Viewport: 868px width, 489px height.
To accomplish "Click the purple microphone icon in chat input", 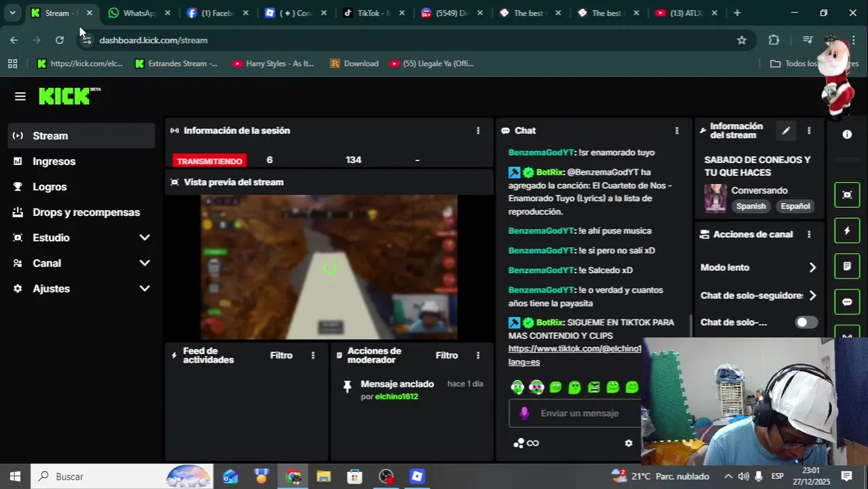I will (524, 413).
